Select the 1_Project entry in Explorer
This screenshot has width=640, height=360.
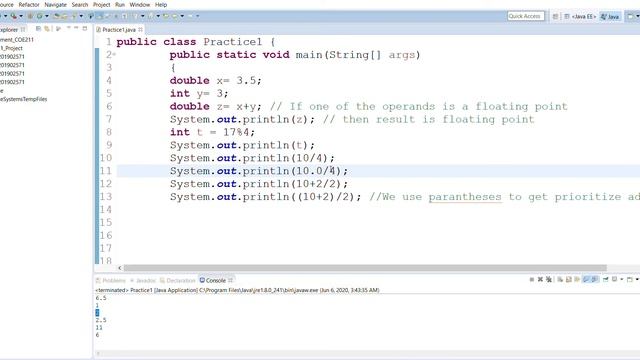11,48
